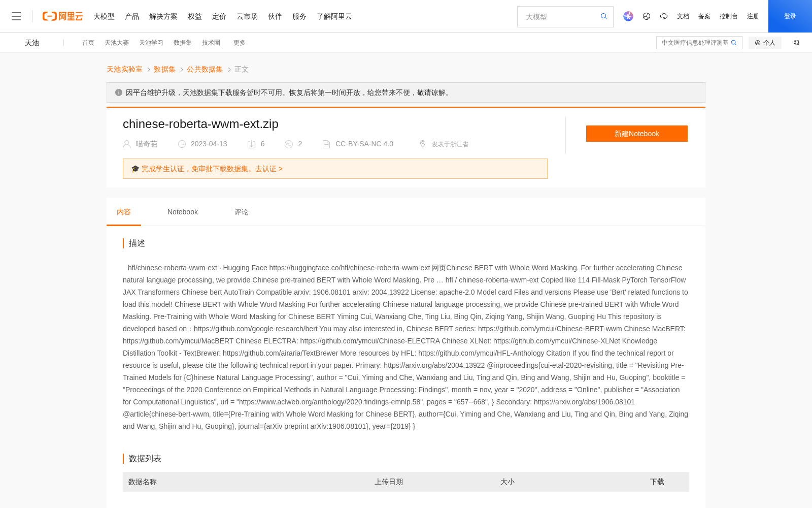The image size is (812, 508).
Task: Switch to the Notebook tab
Action: [183, 212]
